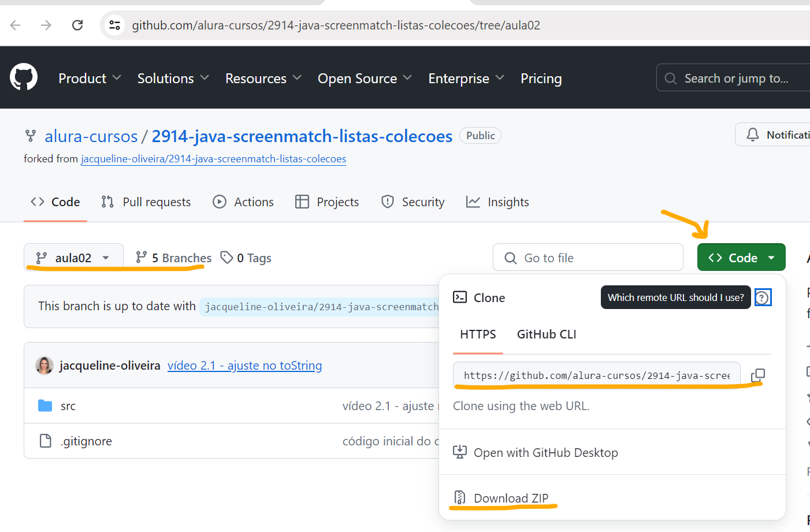
Task: View the 5 Branches link
Action: point(173,258)
